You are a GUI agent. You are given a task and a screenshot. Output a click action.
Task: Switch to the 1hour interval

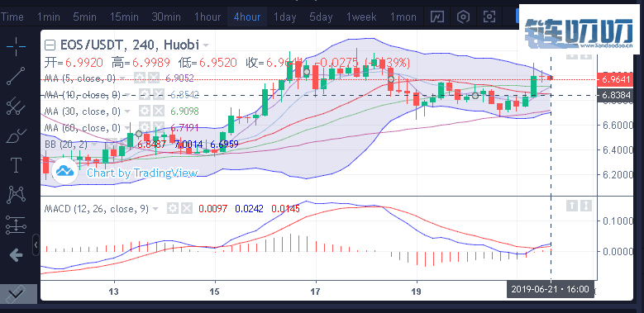pyautogui.click(x=208, y=17)
